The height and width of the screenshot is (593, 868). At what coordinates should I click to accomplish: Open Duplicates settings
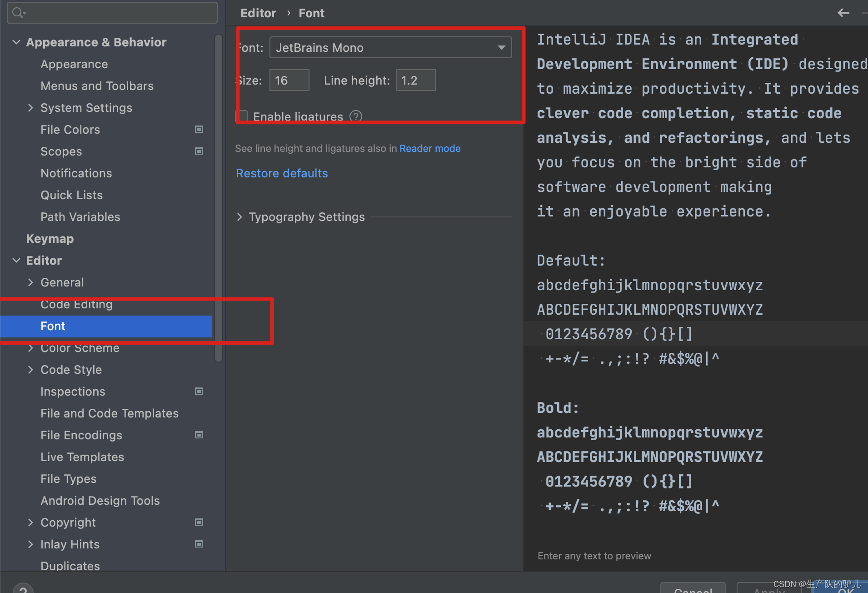click(70, 566)
